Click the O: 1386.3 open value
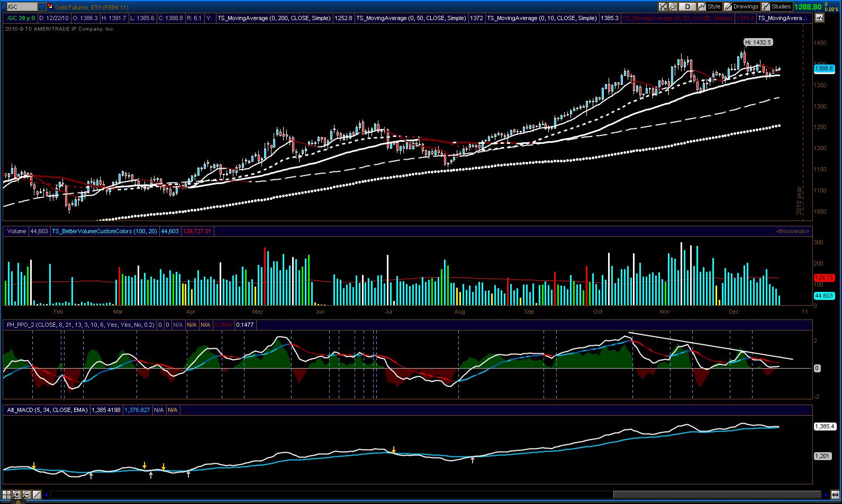The width and height of the screenshot is (842, 504). point(85,18)
